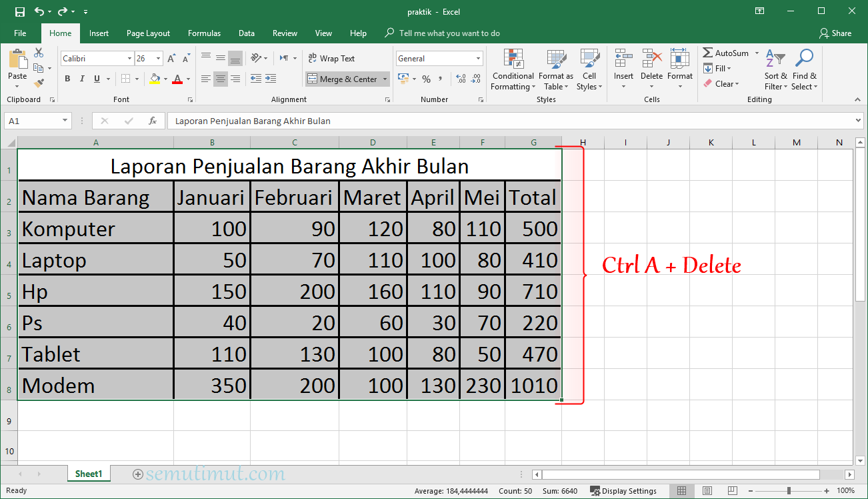Click the Find & Select button

tap(804, 69)
